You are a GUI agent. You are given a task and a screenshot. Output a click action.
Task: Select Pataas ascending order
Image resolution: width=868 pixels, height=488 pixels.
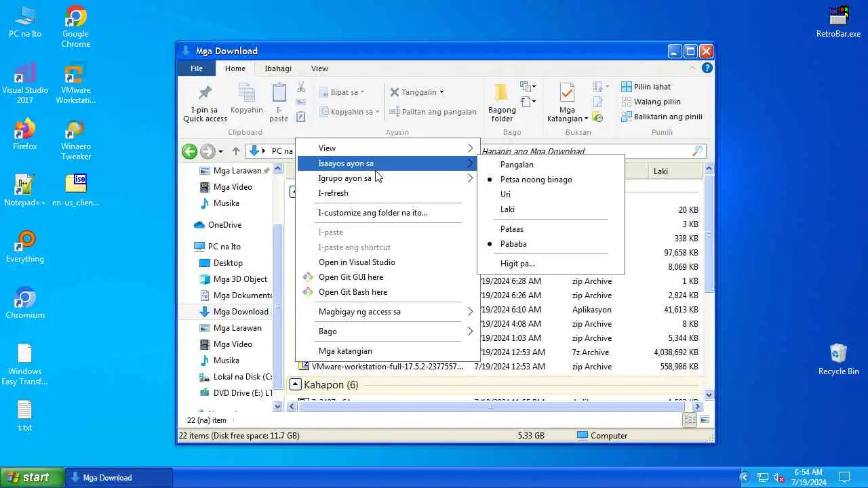coord(550,229)
